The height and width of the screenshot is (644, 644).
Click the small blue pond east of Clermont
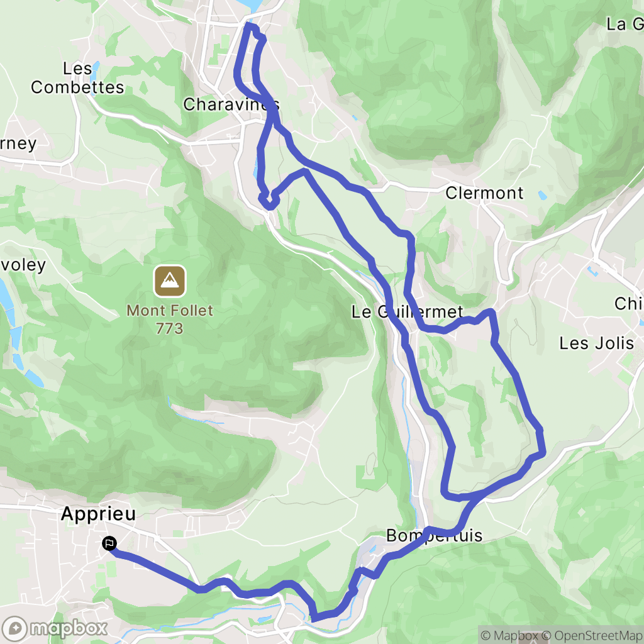coord(543,195)
